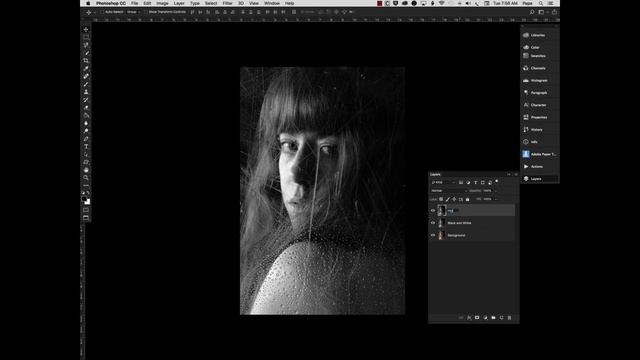Select the Pen tool

click(86, 139)
